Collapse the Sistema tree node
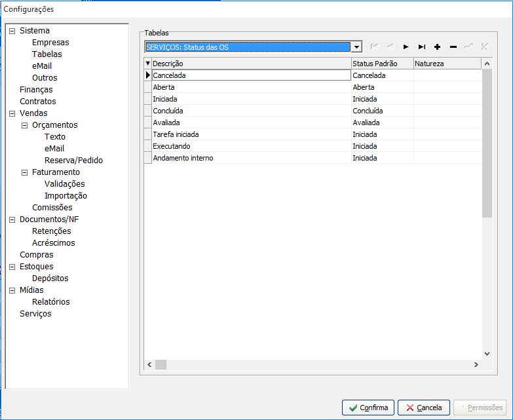This screenshot has width=513, height=420. (x=12, y=31)
